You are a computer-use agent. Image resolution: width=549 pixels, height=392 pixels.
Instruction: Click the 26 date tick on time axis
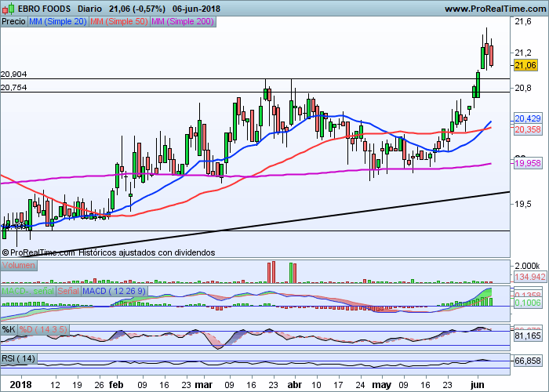100,385
